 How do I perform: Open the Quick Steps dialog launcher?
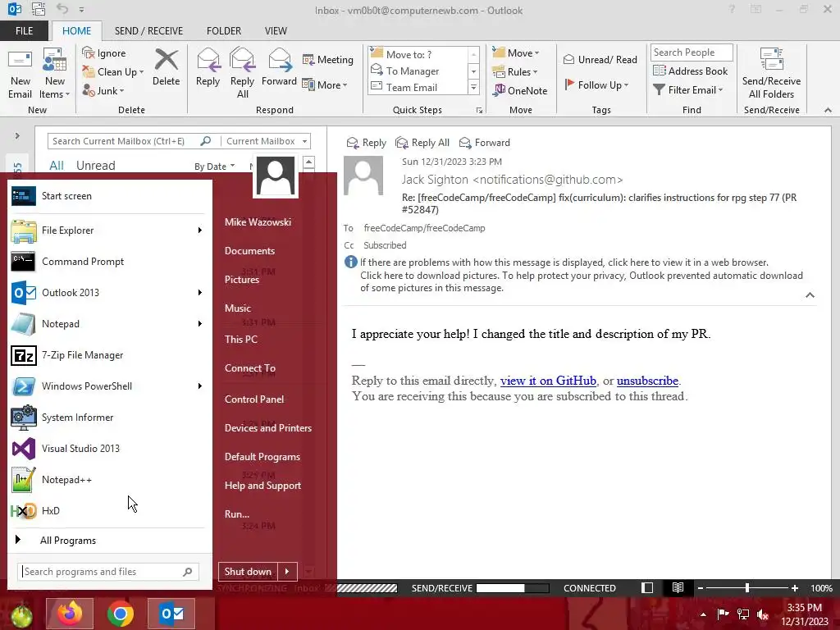pos(479,111)
